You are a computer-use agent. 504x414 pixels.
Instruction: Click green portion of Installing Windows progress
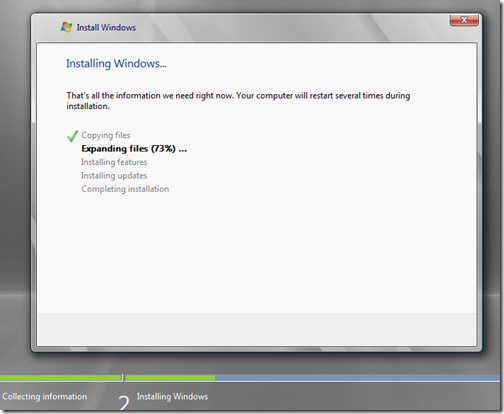click(x=170, y=378)
